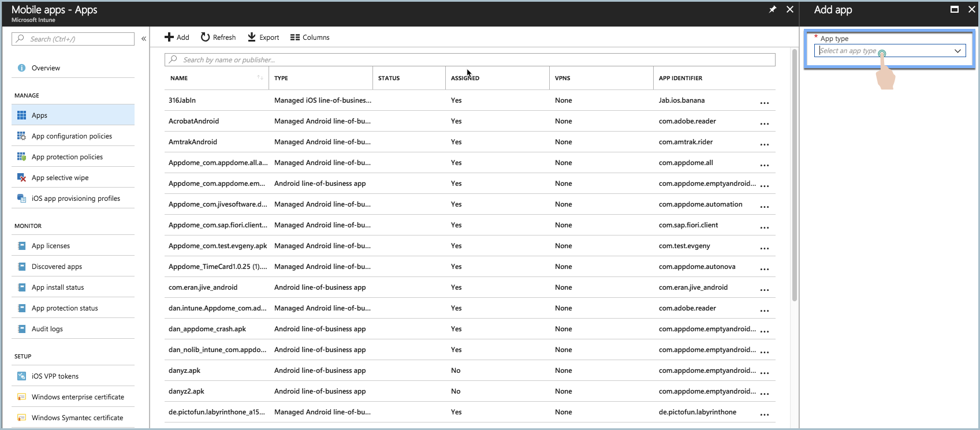Open App install status page

pyautogui.click(x=58, y=287)
